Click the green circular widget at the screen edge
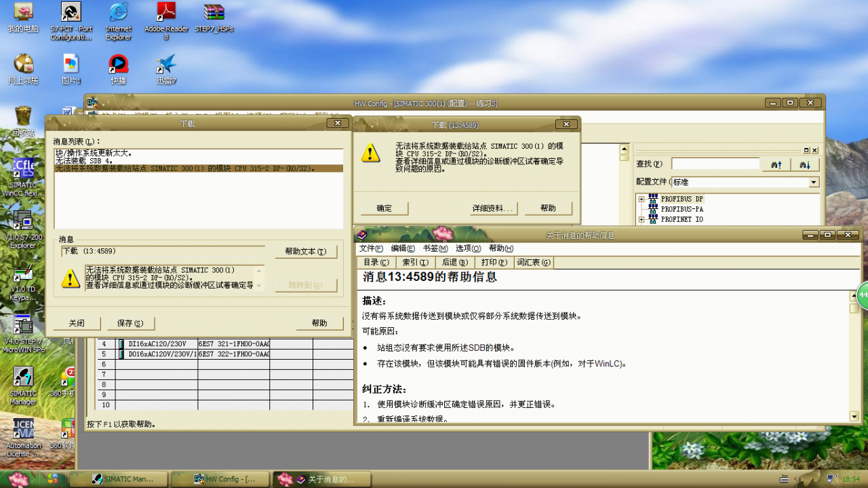 863,295
